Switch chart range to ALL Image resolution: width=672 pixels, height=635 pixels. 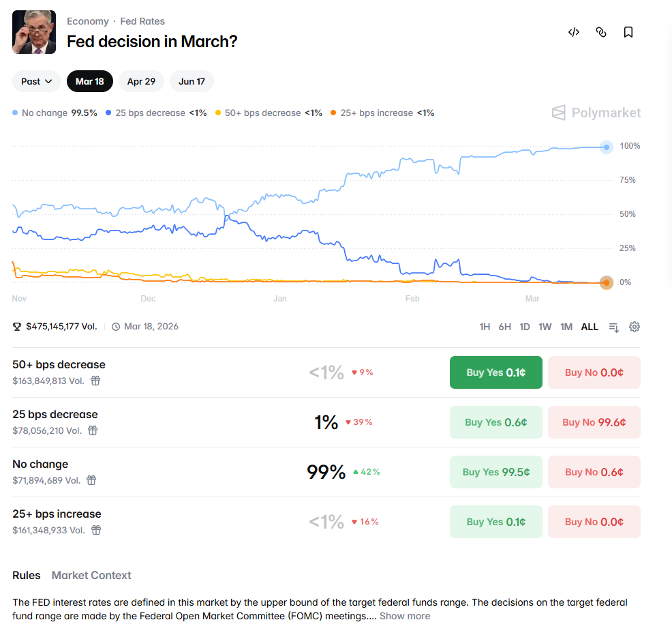590,327
